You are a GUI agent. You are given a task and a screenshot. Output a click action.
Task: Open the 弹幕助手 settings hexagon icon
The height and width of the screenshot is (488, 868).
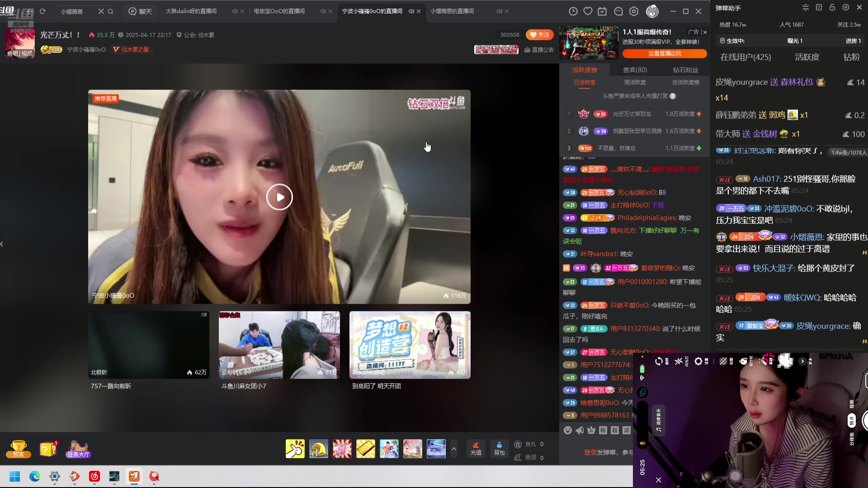pos(846,8)
